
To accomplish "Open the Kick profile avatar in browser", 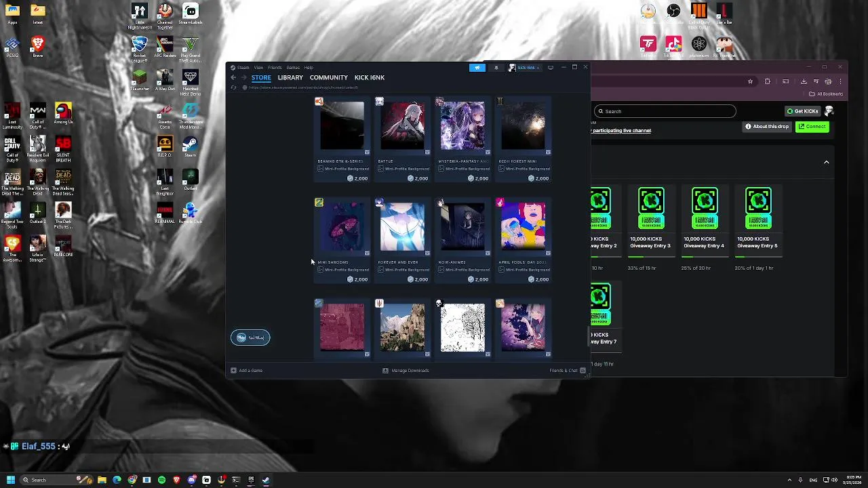I will (x=829, y=111).
